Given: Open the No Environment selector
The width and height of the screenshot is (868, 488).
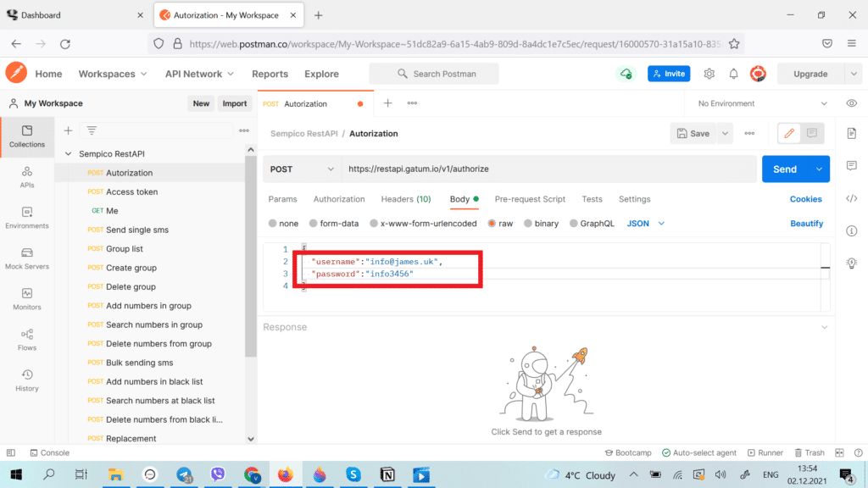Looking at the screenshot, I should pyautogui.click(x=762, y=103).
